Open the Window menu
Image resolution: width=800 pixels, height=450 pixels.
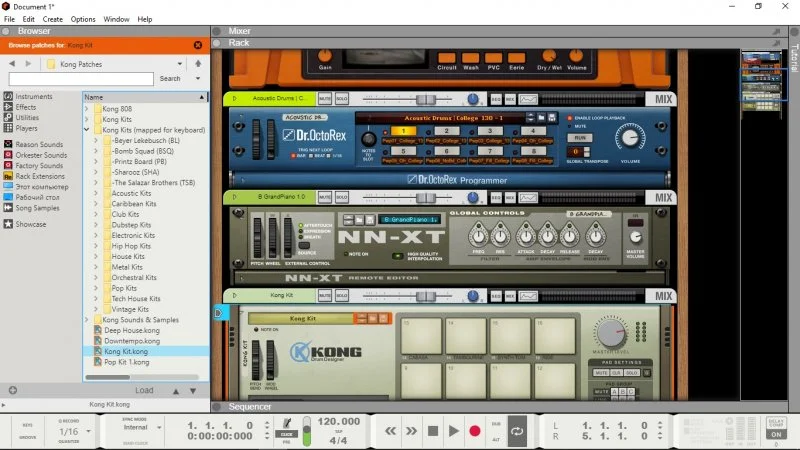click(x=116, y=19)
